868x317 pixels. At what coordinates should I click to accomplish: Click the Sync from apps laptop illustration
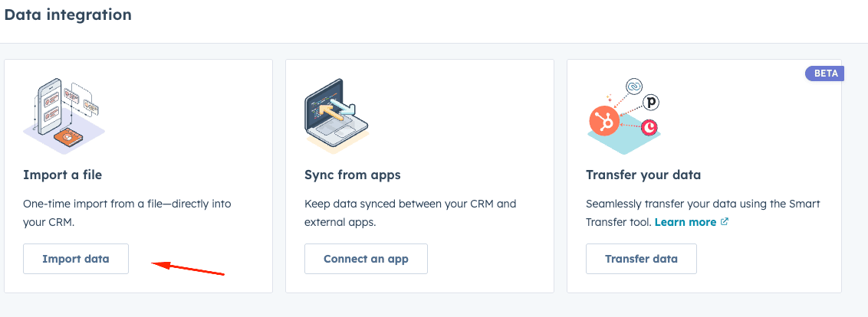tap(336, 115)
